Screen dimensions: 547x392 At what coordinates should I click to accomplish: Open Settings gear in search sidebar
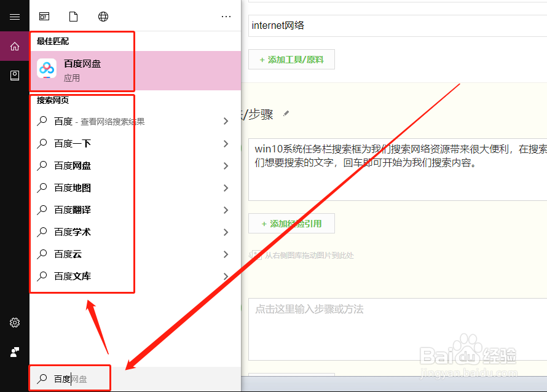(x=15, y=323)
